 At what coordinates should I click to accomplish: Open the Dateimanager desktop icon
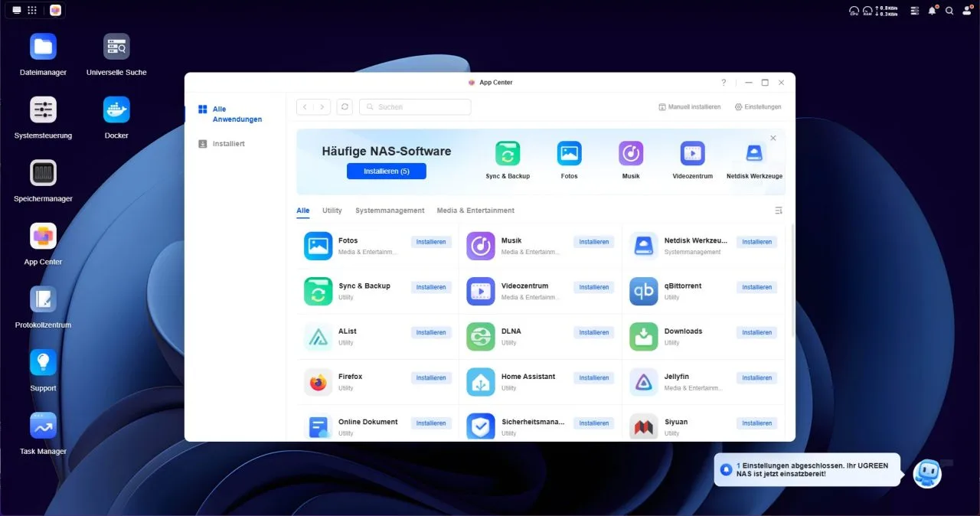point(43,47)
